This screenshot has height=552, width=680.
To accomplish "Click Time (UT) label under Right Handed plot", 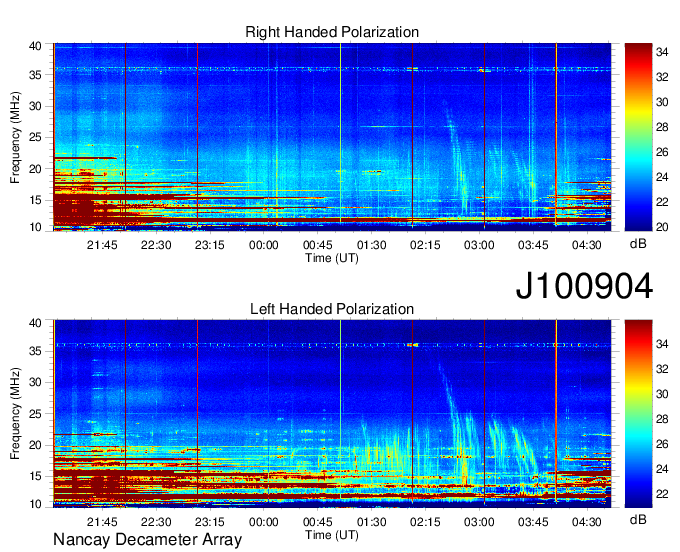I will [332, 258].
